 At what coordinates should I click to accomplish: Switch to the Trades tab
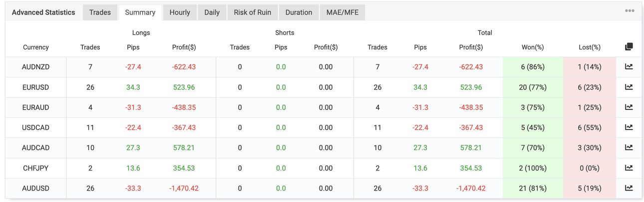[100, 12]
